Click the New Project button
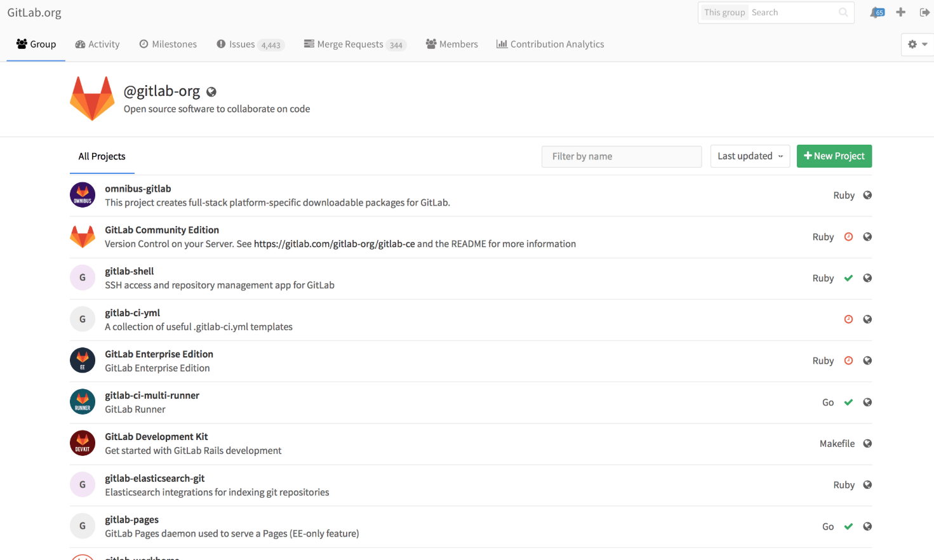The image size is (934, 560). [834, 156]
